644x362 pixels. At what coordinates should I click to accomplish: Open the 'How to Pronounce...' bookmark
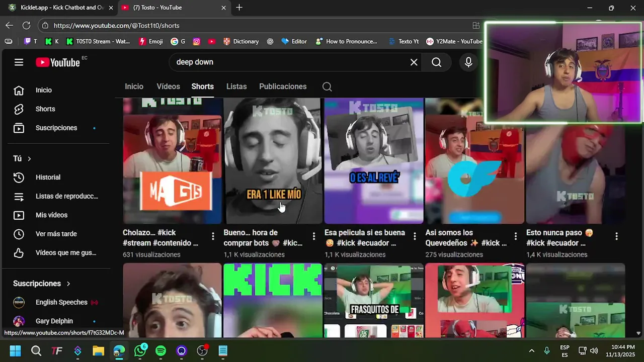[346, 41]
